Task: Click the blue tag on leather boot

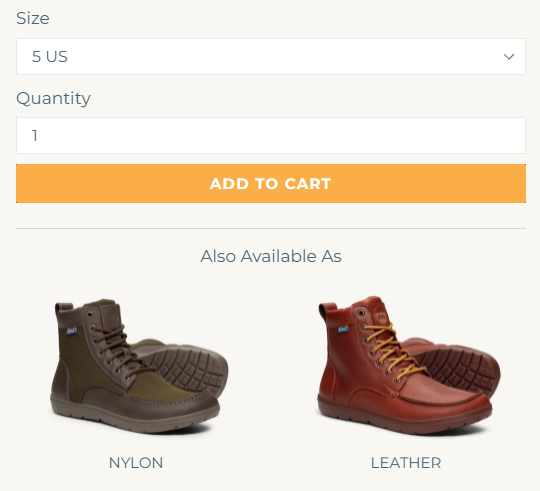Action: point(343,330)
